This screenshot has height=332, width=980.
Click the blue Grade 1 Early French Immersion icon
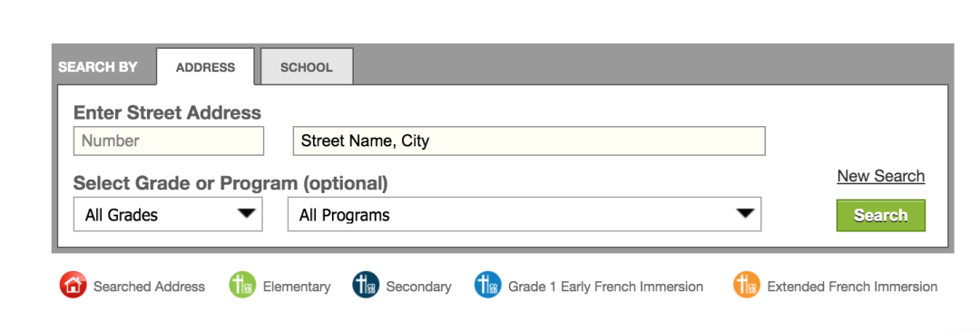[x=487, y=286]
